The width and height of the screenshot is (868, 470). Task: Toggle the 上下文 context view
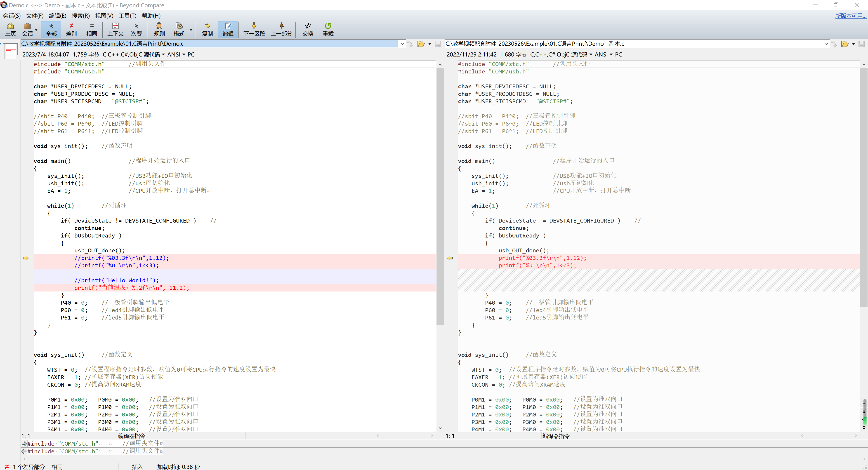(x=115, y=29)
